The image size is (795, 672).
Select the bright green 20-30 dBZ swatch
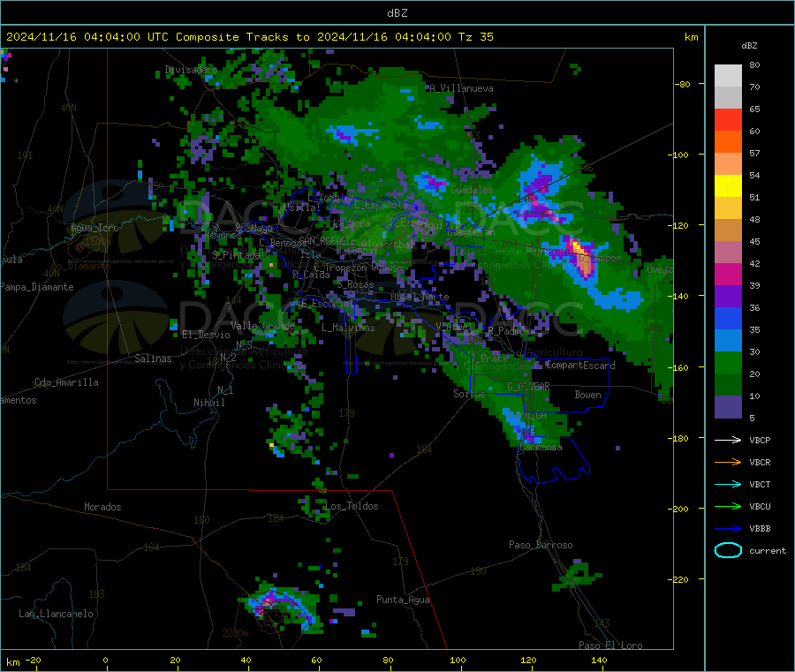728,362
